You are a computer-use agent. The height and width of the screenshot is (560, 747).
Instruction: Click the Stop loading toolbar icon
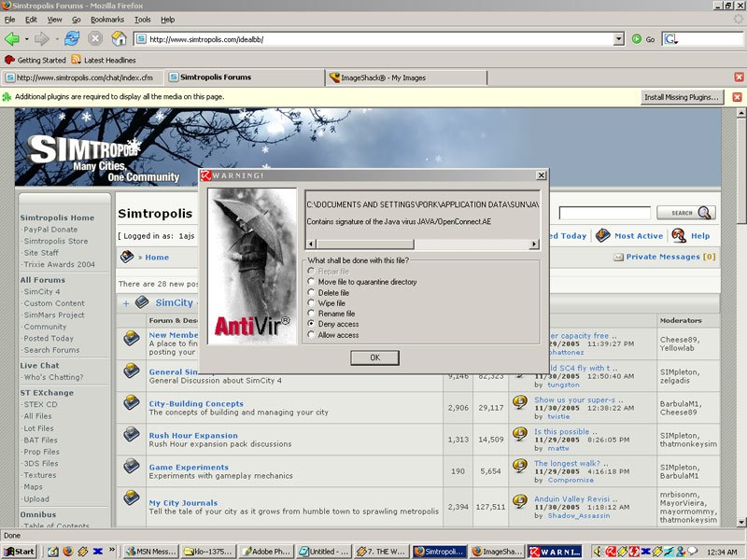coord(95,38)
